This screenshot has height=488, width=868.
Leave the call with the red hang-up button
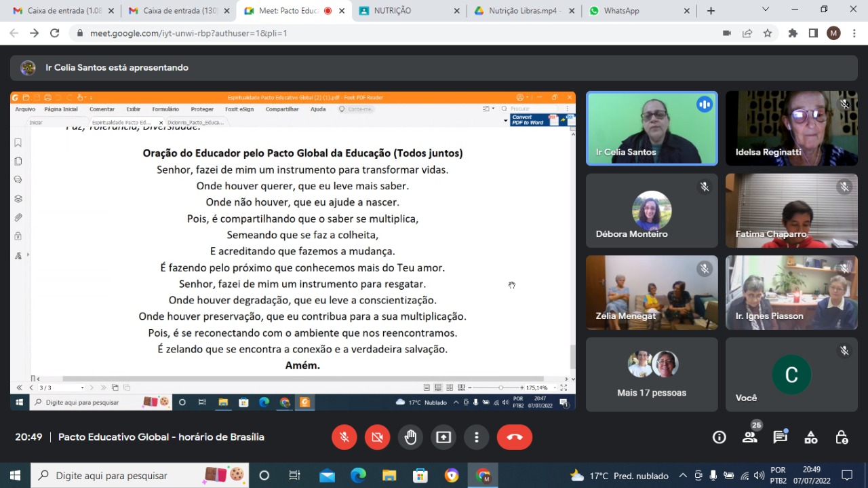pyautogui.click(x=515, y=437)
